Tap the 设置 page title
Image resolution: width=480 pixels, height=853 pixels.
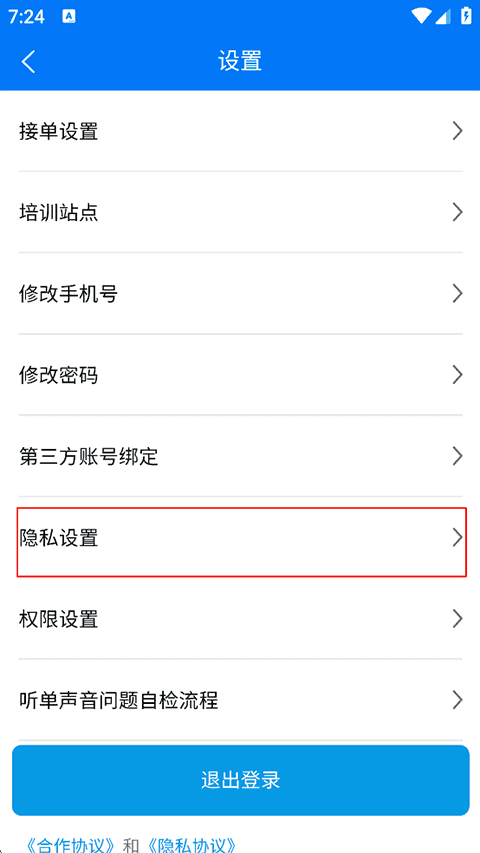click(240, 61)
